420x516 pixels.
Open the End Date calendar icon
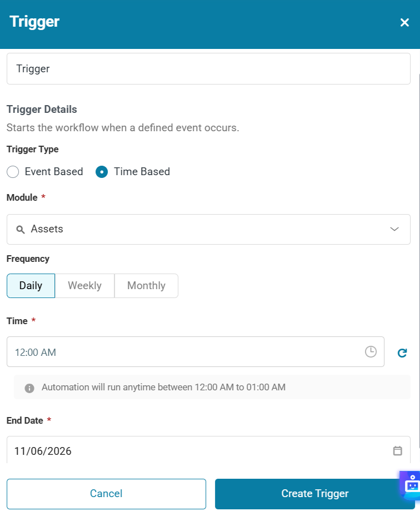click(x=398, y=451)
